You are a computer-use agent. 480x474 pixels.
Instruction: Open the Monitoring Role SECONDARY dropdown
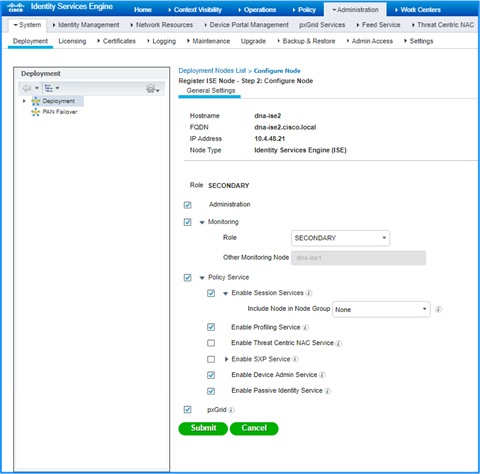pos(340,238)
